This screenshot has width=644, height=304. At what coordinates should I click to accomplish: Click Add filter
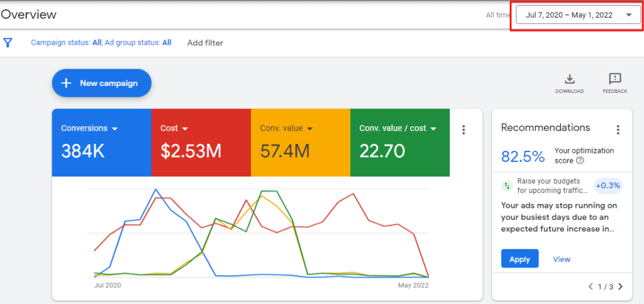(x=205, y=43)
